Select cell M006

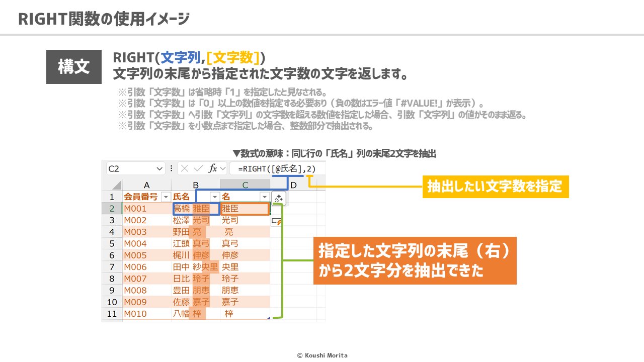(x=146, y=267)
